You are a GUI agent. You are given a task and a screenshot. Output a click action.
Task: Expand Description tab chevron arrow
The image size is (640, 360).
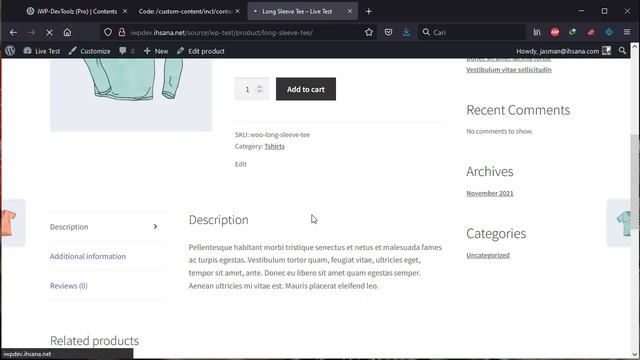click(x=156, y=227)
